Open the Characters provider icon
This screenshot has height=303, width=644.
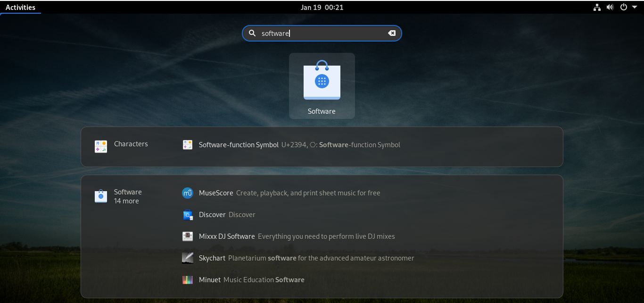pos(101,146)
